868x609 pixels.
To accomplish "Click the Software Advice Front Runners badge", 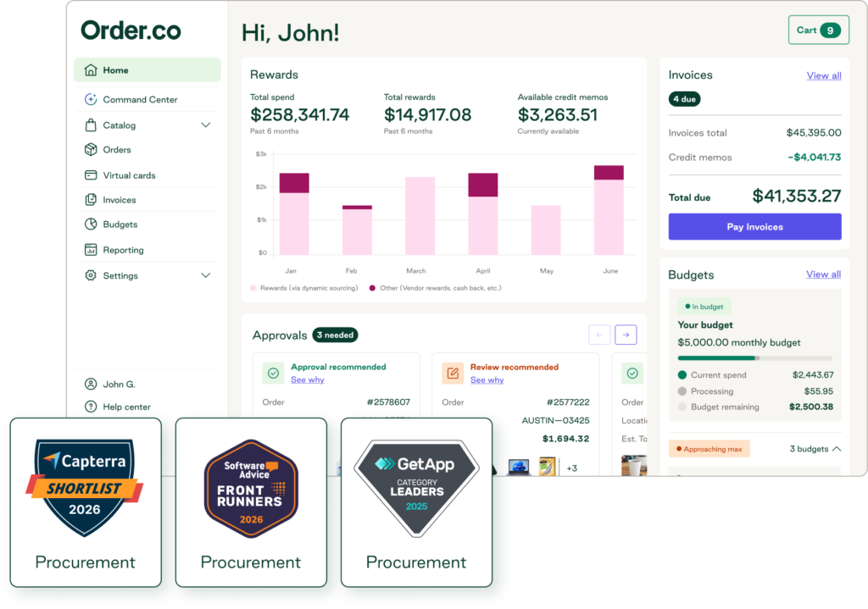I will [x=251, y=489].
